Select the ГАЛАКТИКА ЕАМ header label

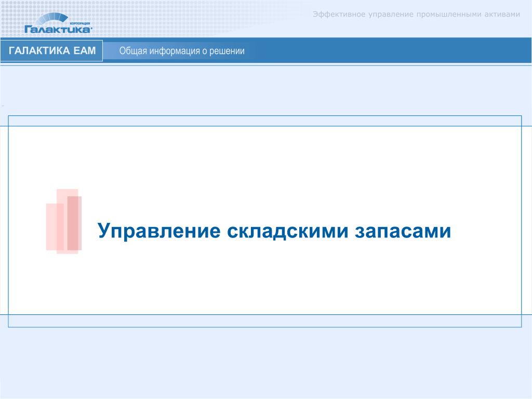52,50
